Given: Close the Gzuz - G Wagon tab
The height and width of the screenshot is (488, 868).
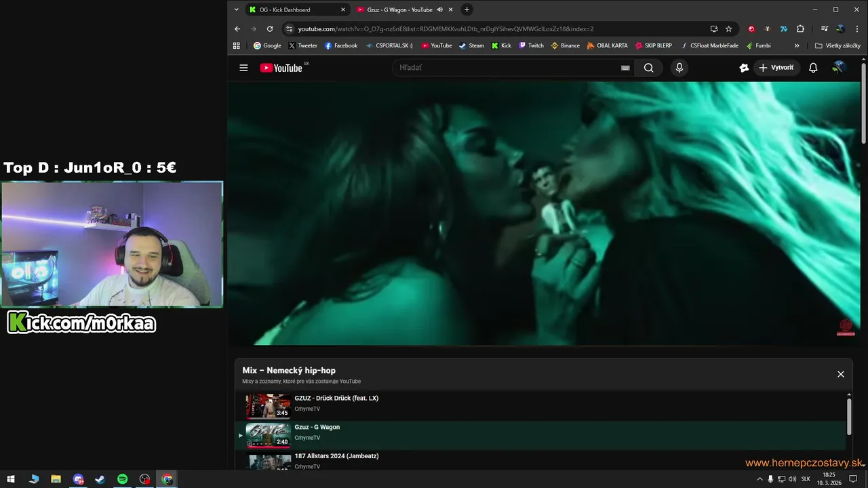Looking at the screenshot, I should [x=450, y=9].
